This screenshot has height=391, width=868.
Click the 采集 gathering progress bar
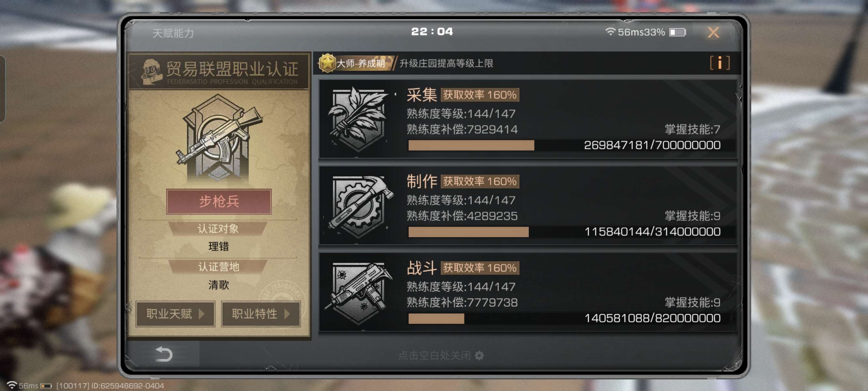(565, 145)
